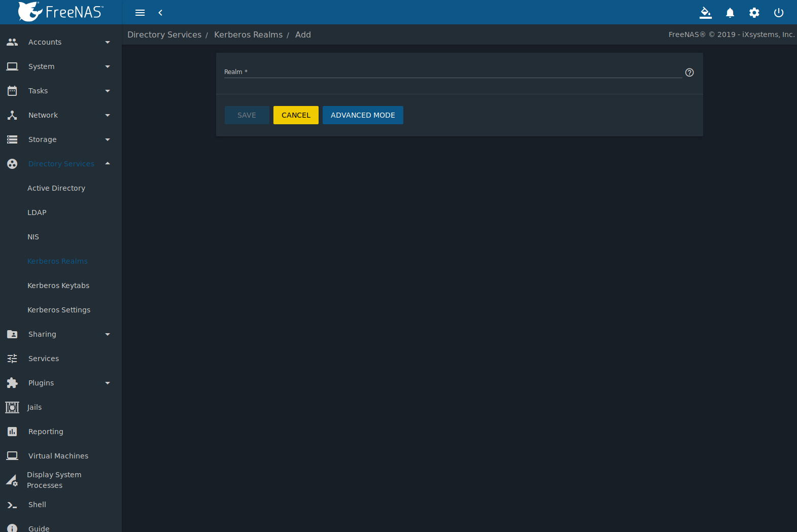Open the Guide label
The image size is (797, 532).
(39, 528)
